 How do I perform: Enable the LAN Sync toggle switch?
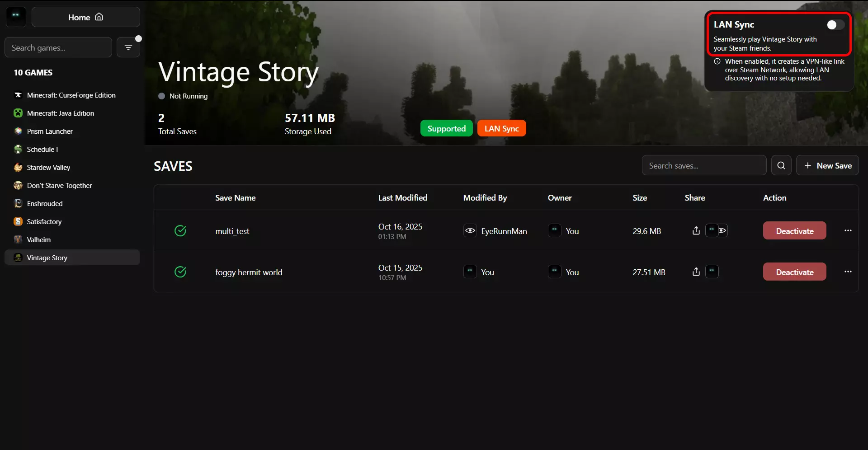[x=835, y=25]
